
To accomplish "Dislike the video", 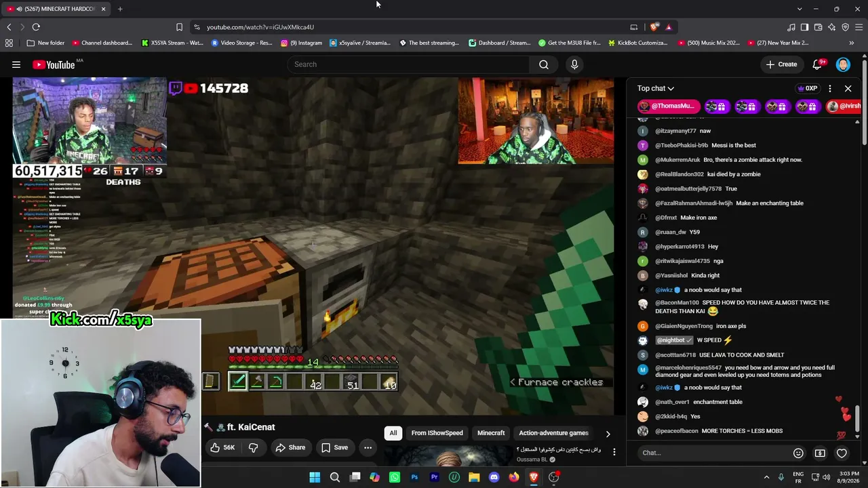I will click(254, 447).
